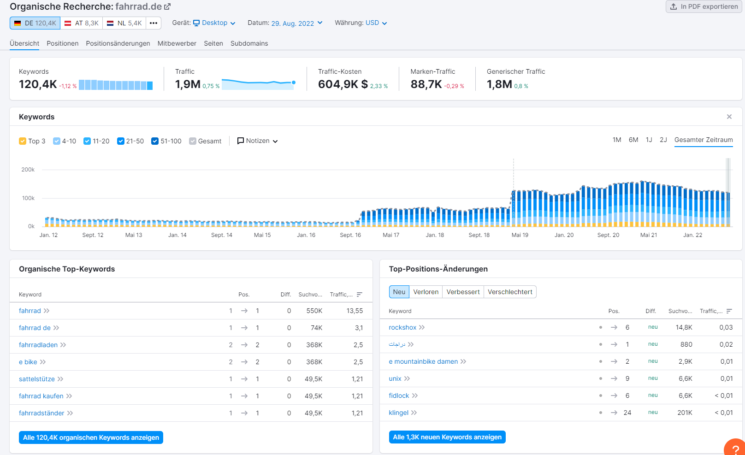Select the Neu filter tab
The width and height of the screenshot is (745, 455).
tap(399, 292)
